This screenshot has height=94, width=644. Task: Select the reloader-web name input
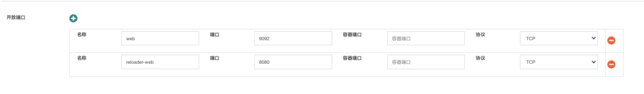click(x=160, y=62)
